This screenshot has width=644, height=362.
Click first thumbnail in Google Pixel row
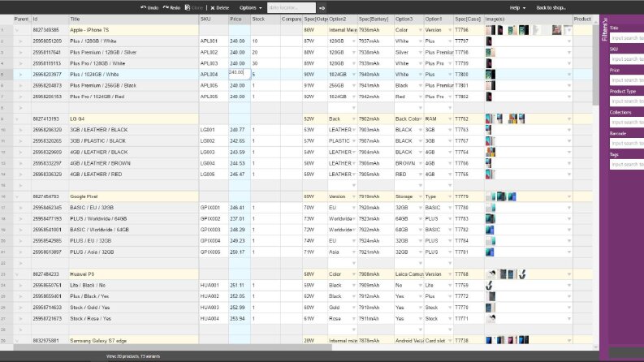491,196
